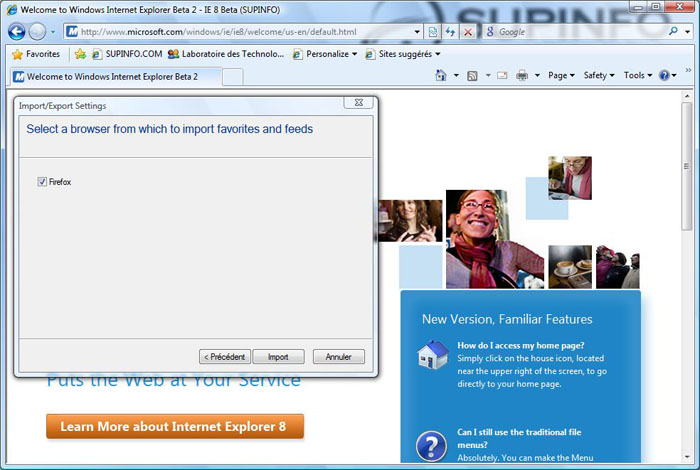Click the Add to Favorites Bar star icon
This screenshot has width=700, height=470.
click(80, 54)
